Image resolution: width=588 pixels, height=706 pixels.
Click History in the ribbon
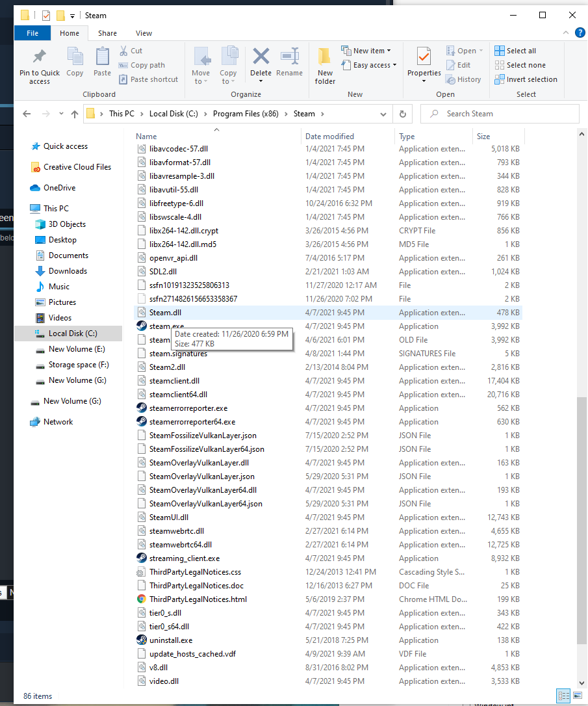click(463, 79)
